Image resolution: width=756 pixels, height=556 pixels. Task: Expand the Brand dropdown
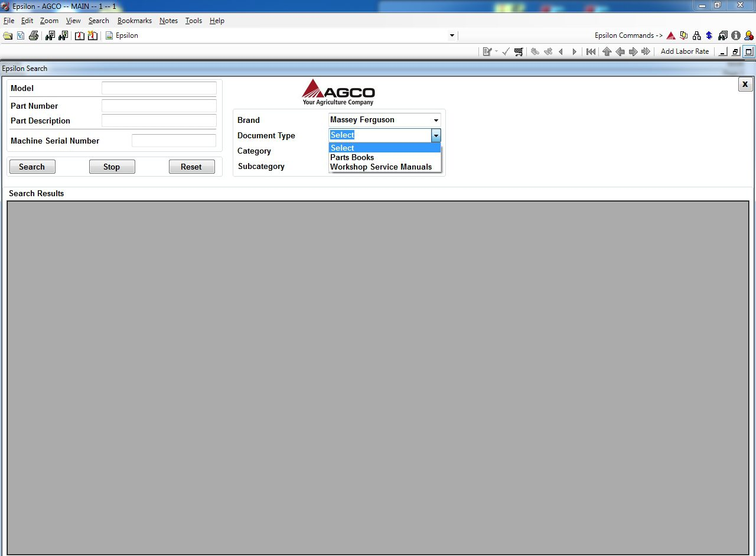(x=436, y=120)
